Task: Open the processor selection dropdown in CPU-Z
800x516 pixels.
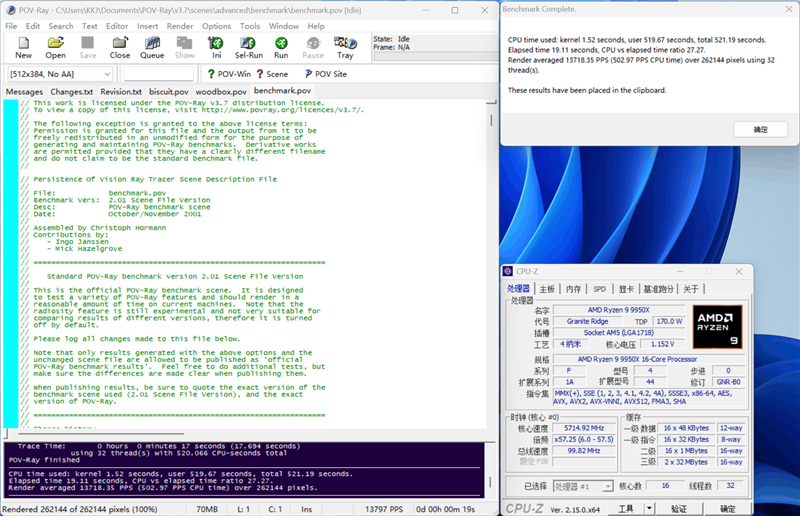Action: tap(583, 486)
